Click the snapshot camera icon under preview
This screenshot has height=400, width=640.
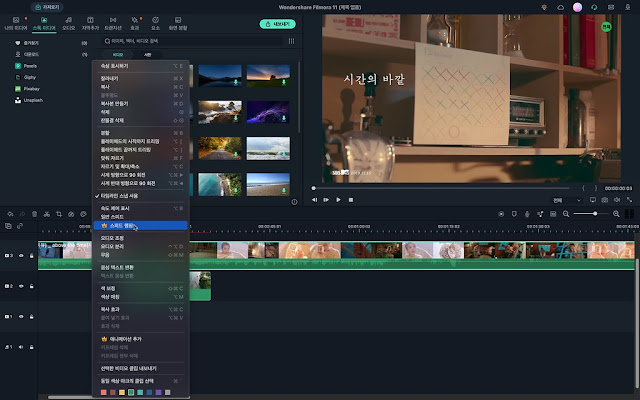[604, 200]
